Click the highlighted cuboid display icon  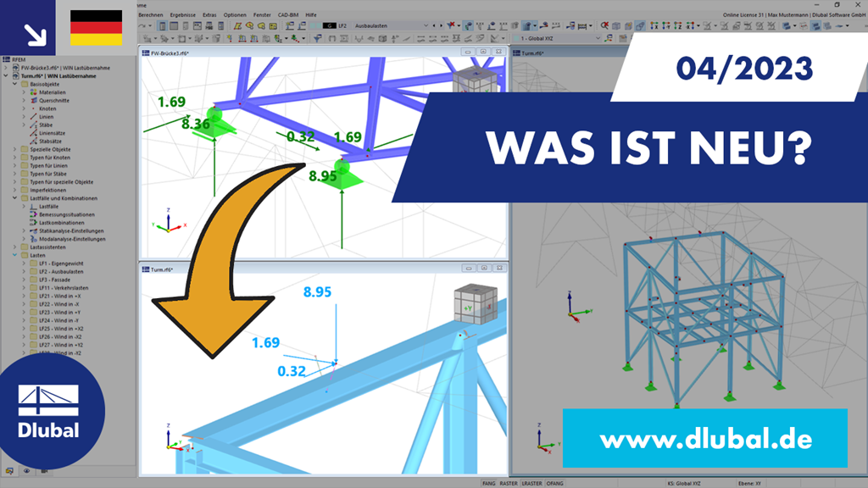[x=640, y=25]
